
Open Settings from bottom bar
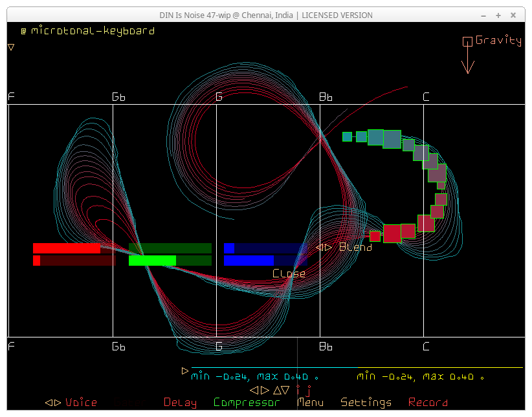click(366, 402)
